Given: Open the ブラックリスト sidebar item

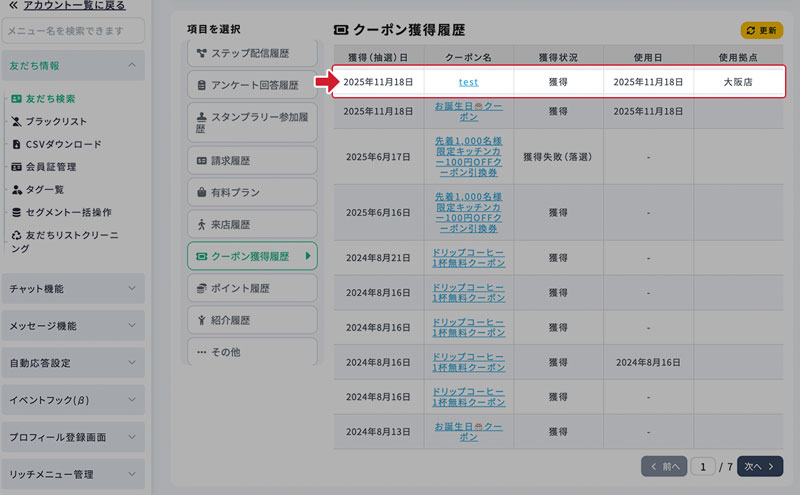Looking at the screenshot, I should 50,121.
